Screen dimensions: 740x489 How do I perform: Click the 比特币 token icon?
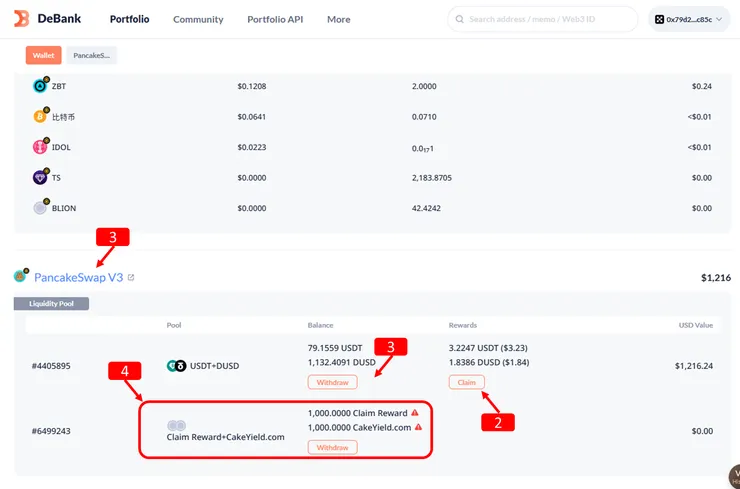40,116
